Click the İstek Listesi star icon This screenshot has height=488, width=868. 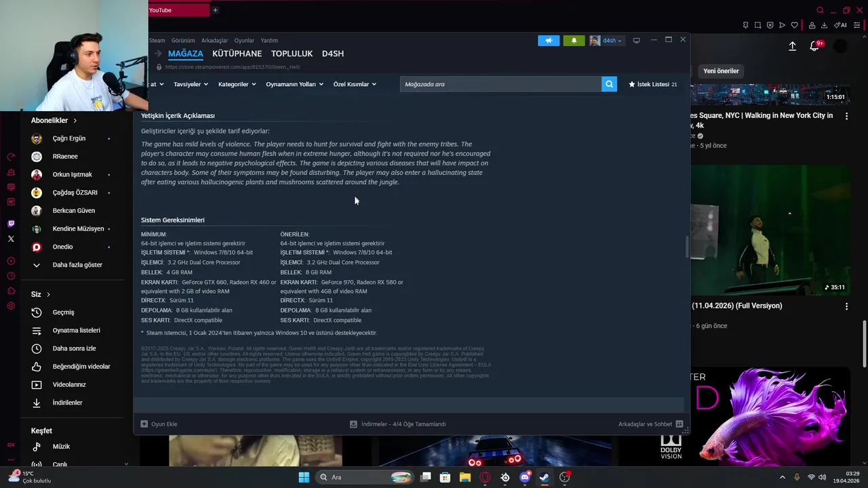pos(632,84)
